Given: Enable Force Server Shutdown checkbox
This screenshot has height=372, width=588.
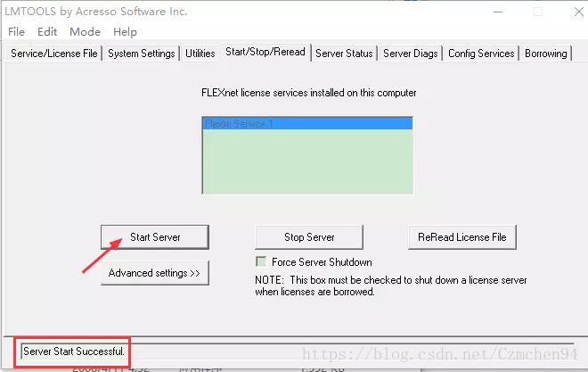Looking at the screenshot, I should point(261,261).
